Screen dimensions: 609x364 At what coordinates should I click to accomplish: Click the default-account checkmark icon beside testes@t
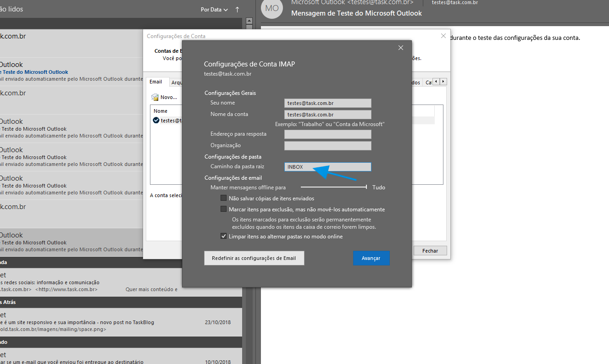pyautogui.click(x=156, y=121)
